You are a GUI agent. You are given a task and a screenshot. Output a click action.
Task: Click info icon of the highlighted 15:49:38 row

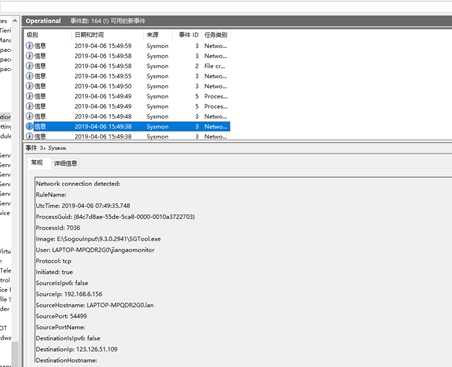29,126
